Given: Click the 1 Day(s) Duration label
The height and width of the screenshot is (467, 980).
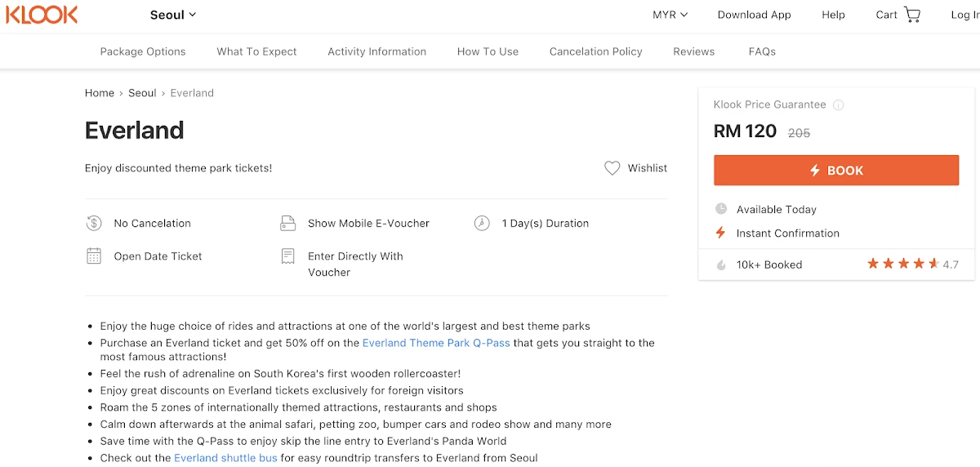Looking at the screenshot, I should point(545,223).
